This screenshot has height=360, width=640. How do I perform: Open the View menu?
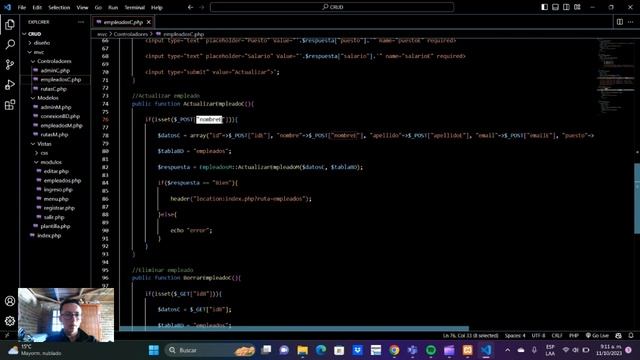(82, 7)
